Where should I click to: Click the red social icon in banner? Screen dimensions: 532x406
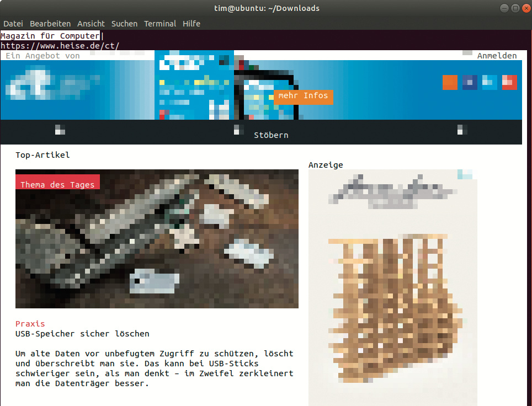(509, 82)
